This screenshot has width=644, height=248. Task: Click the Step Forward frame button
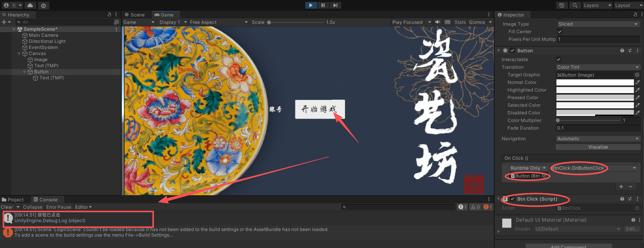click(335, 5)
